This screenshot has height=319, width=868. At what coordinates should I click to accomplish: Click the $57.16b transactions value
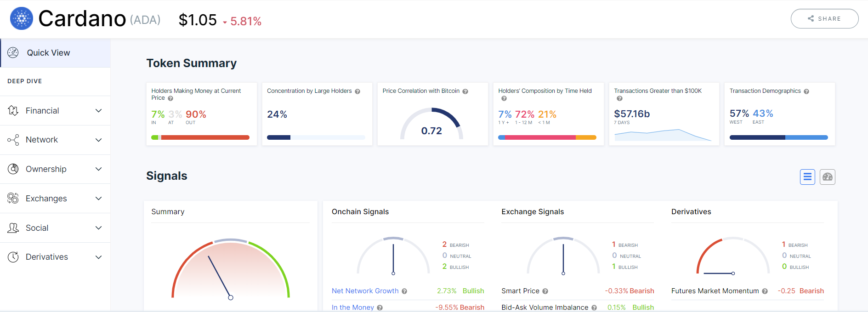(632, 114)
